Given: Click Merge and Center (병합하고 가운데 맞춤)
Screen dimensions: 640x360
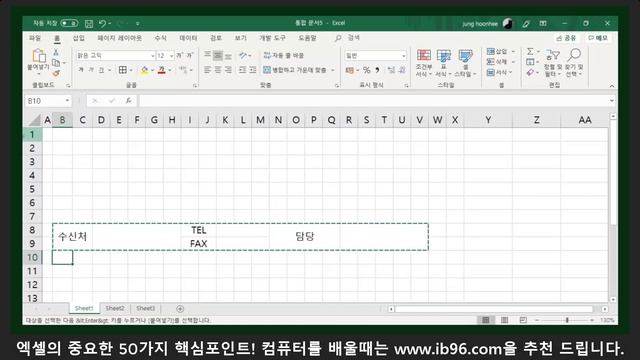Looking at the screenshot, I should point(295,70).
